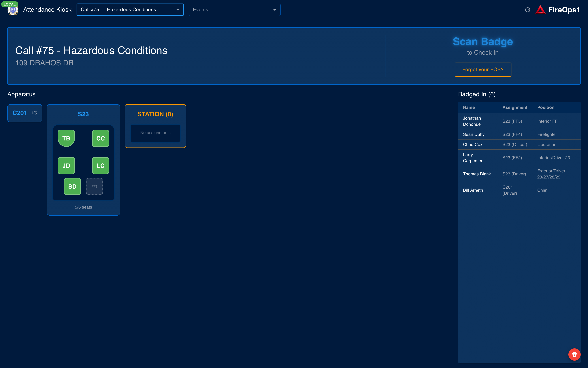588x368 pixels.
Task: Click the Forgot your FOB? button
Action: pyautogui.click(x=483, y=70)
